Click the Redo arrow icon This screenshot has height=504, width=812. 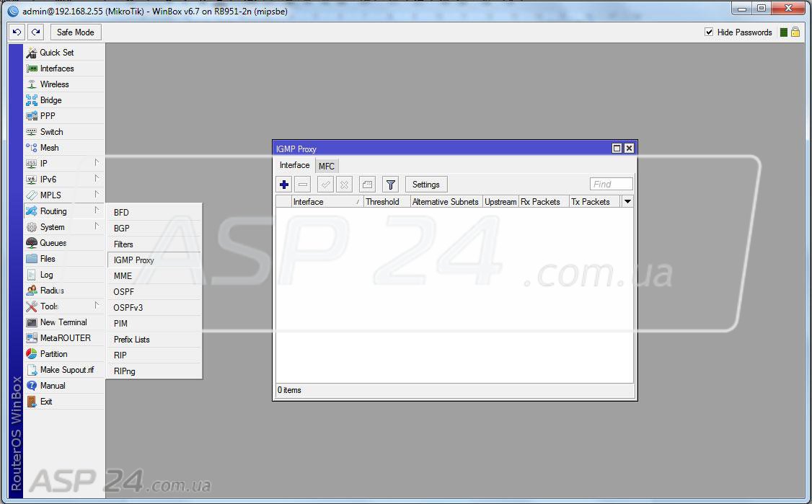point(35,32)
